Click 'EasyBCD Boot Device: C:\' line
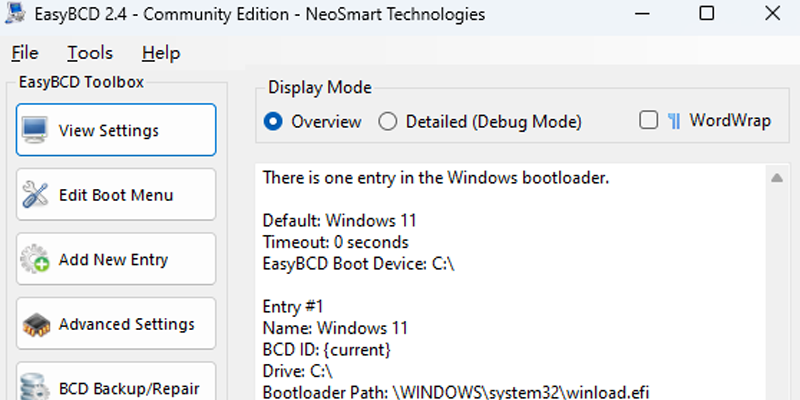Viewport: 800px width, 400px height. click(359, 264)
